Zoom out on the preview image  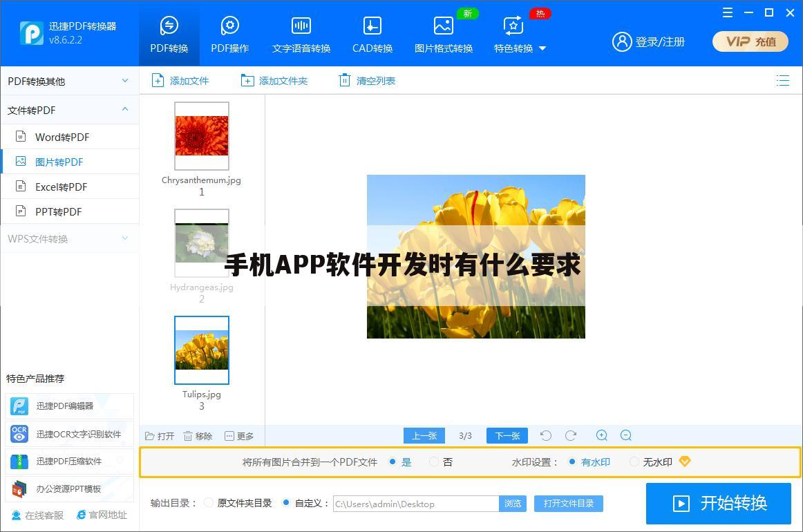tap(626, 436)
